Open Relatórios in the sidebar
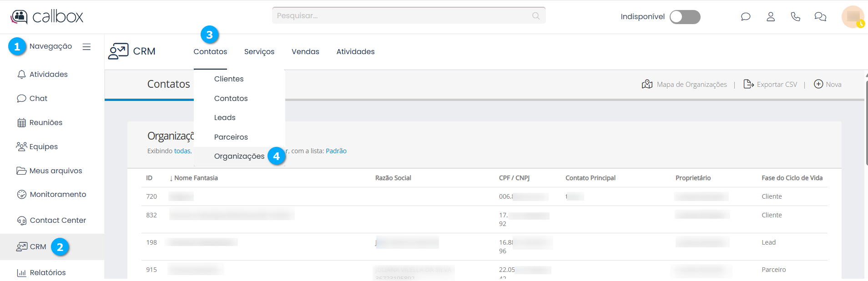The height and width of the screenshot is (281, 868). [47, 272]
